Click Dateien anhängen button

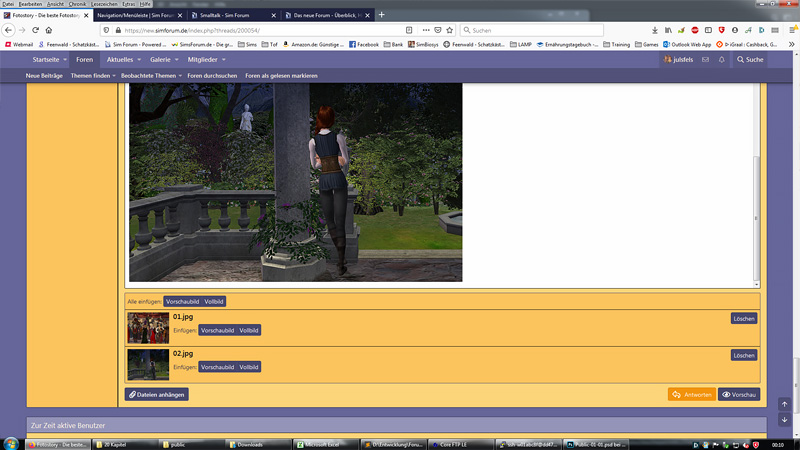coord(157,394)
